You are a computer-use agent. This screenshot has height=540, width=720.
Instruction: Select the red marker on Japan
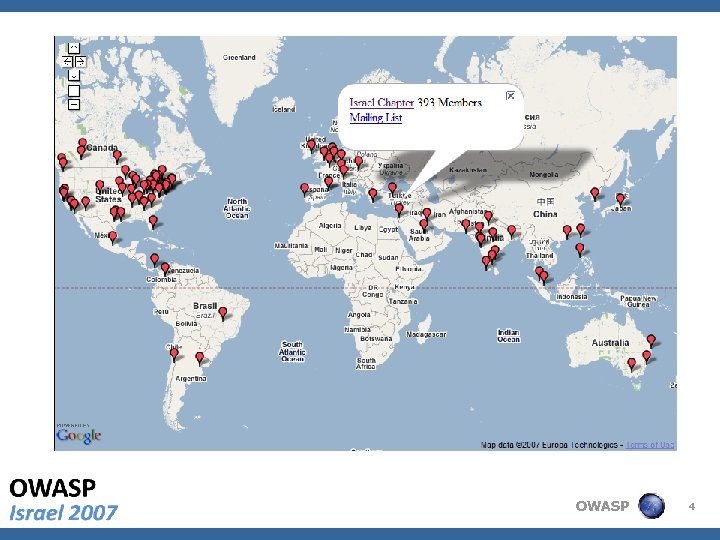(x=620, y=199)
